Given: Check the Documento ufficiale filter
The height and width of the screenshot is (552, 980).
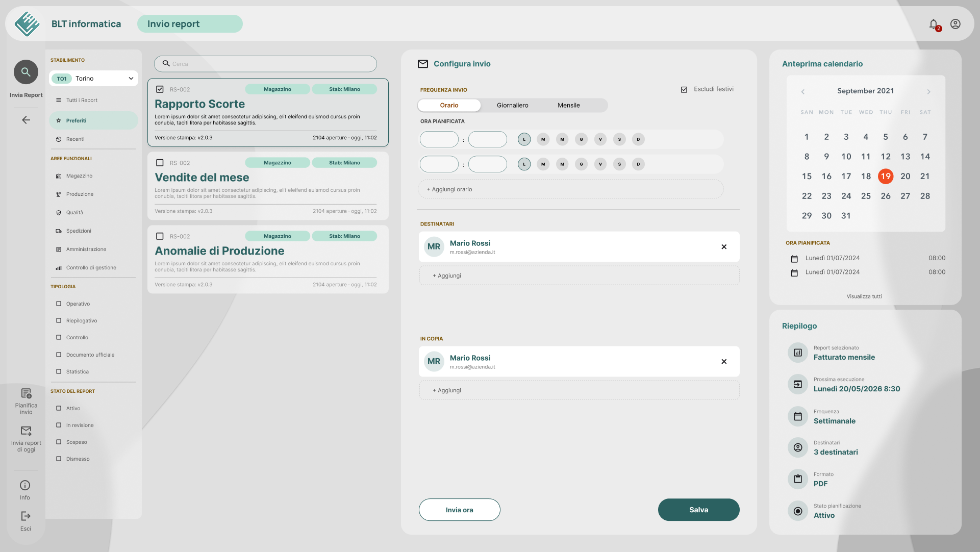Looking at the screenshot, I should click(x=59, y=355).
